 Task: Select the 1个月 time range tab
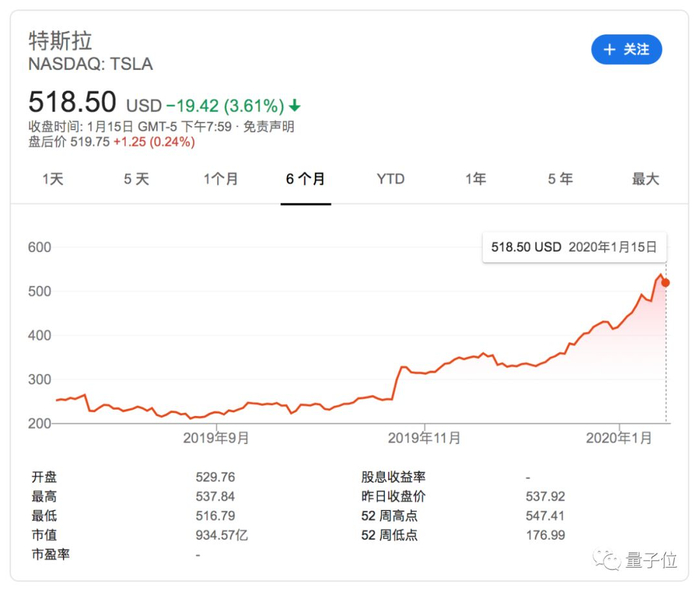(221, 179)
